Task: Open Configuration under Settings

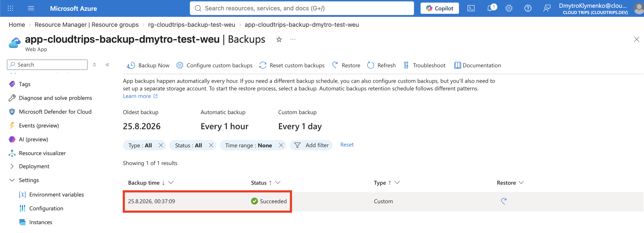Action: 46,208
